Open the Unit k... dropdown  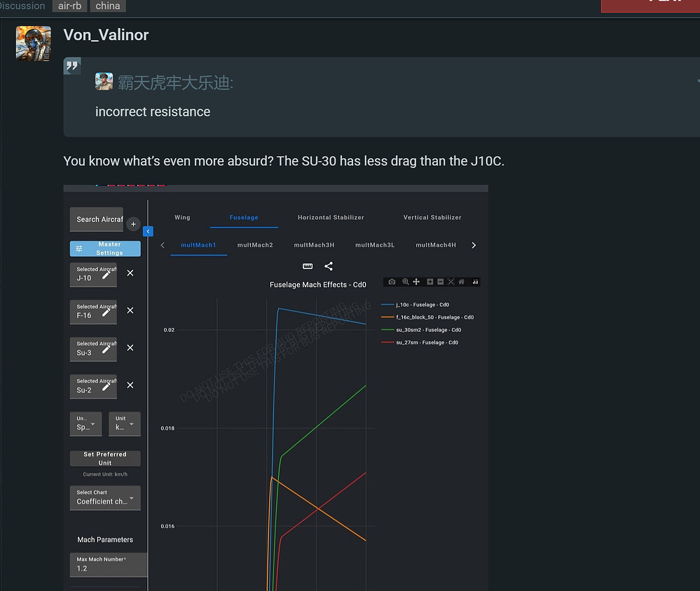coord(125,424)
